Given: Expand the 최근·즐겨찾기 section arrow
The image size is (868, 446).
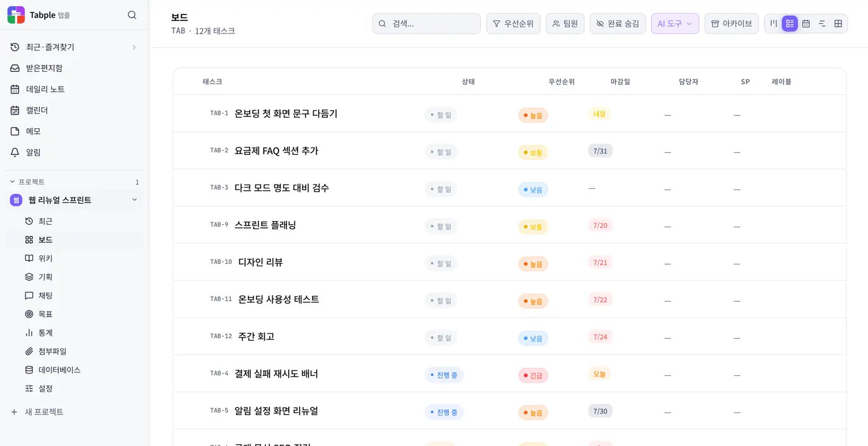Looking at the screenshot, I should pyautogui.click(x=134, y=47).
